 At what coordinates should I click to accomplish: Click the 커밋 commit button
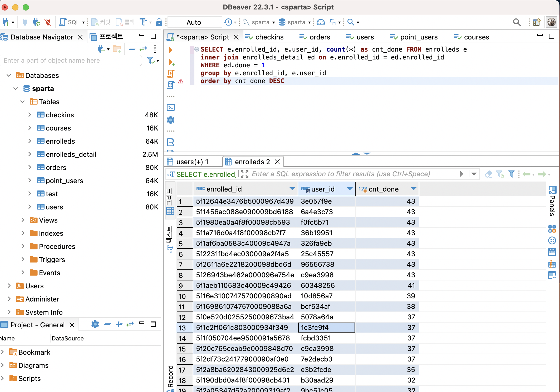tap(101, 22)
